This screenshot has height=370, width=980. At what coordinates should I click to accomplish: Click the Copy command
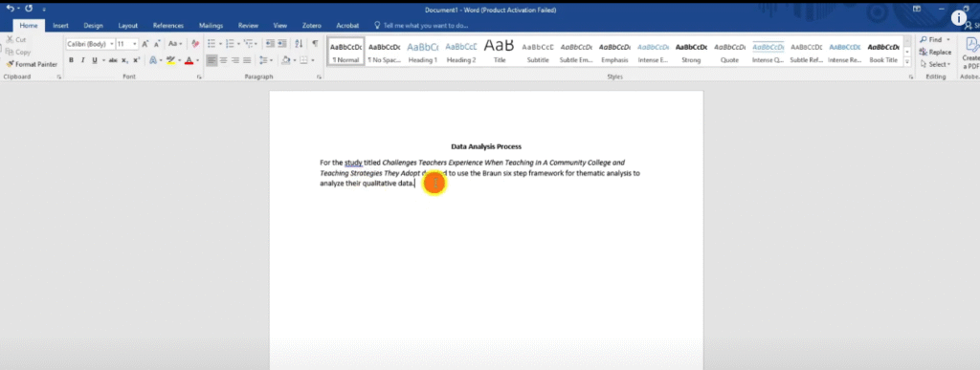click(x=17, y=52)
